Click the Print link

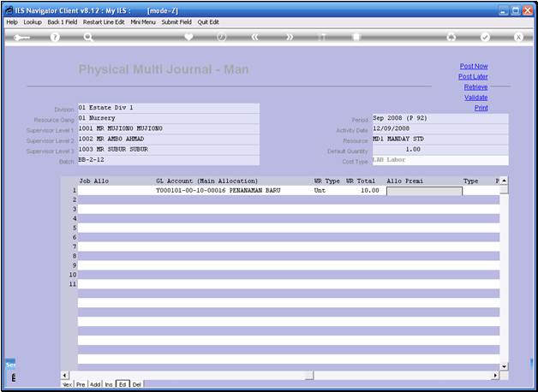point(481,108)
